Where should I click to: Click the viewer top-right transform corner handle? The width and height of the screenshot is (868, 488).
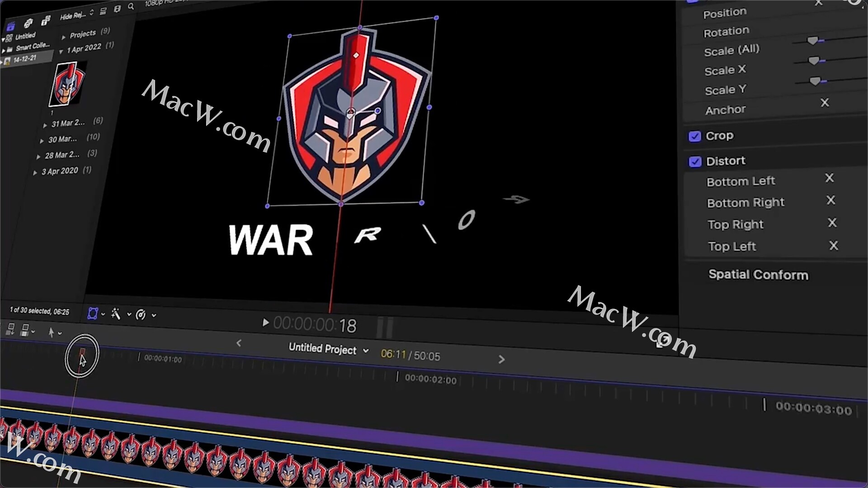pyautogui.click(x=436, y=18)
